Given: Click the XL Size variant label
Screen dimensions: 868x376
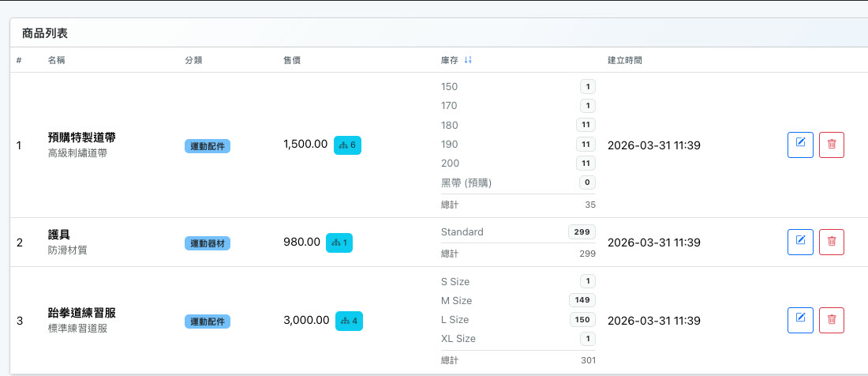Looking at the screenshot, I should click(x=458, y=338).
